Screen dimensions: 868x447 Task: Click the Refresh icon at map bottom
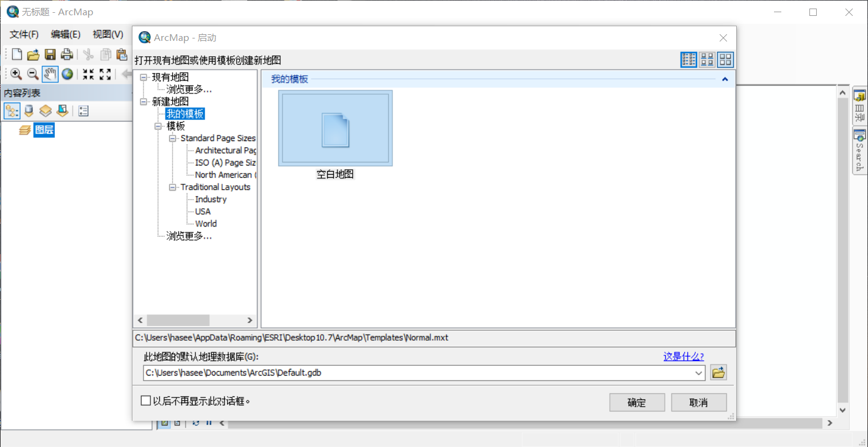coord(196,423)
